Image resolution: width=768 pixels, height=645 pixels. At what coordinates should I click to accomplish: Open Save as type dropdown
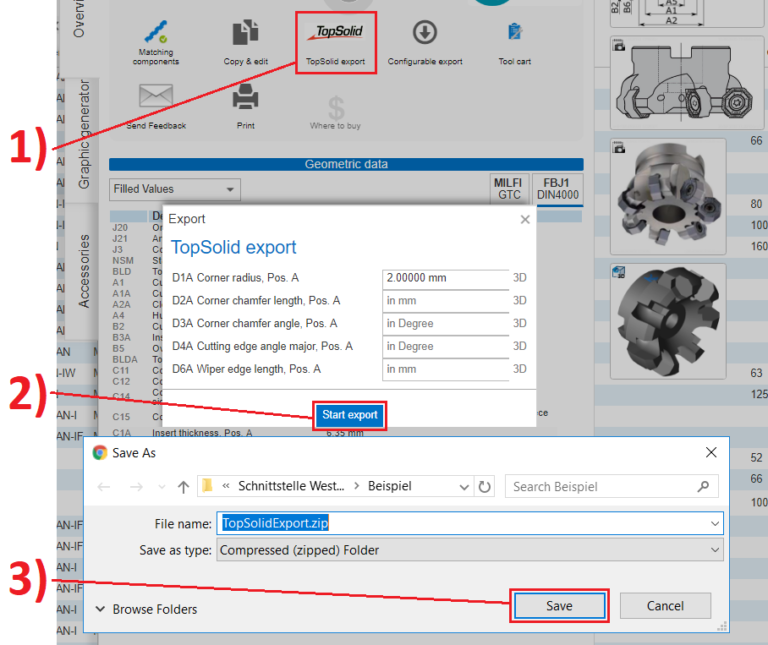click(x=470, y=550)
